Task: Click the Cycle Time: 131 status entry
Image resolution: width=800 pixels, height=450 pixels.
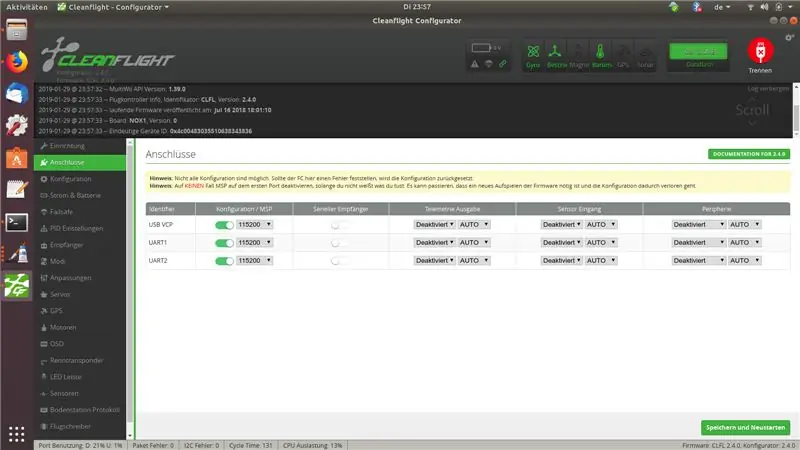Action: [251, 445]
